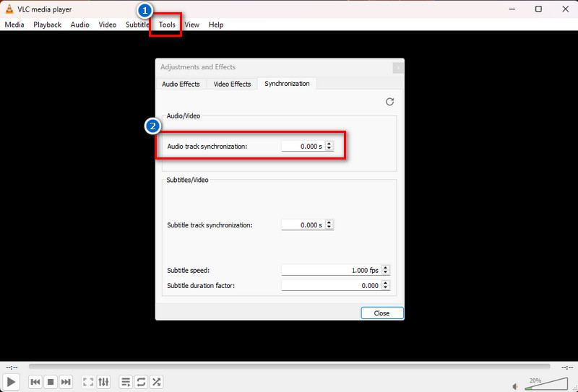Viewport: 578px width, 392px height.
Task: Show extended settings equalizer icon
Action: coord(103,382)
